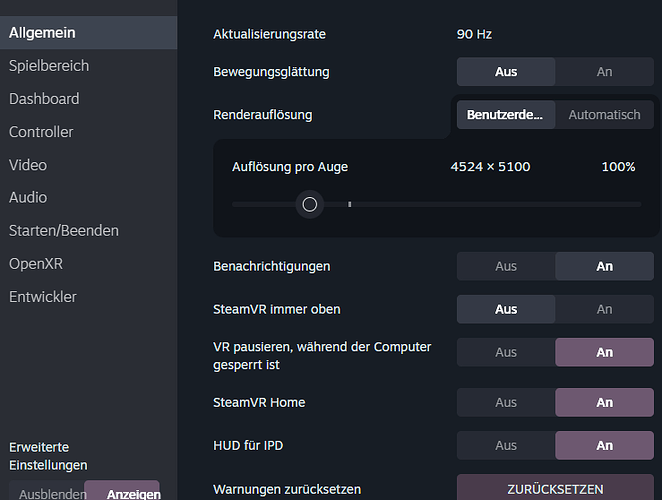
Task: Set SteamVR immer oben to Aus
Action: (x=506, y=310)
